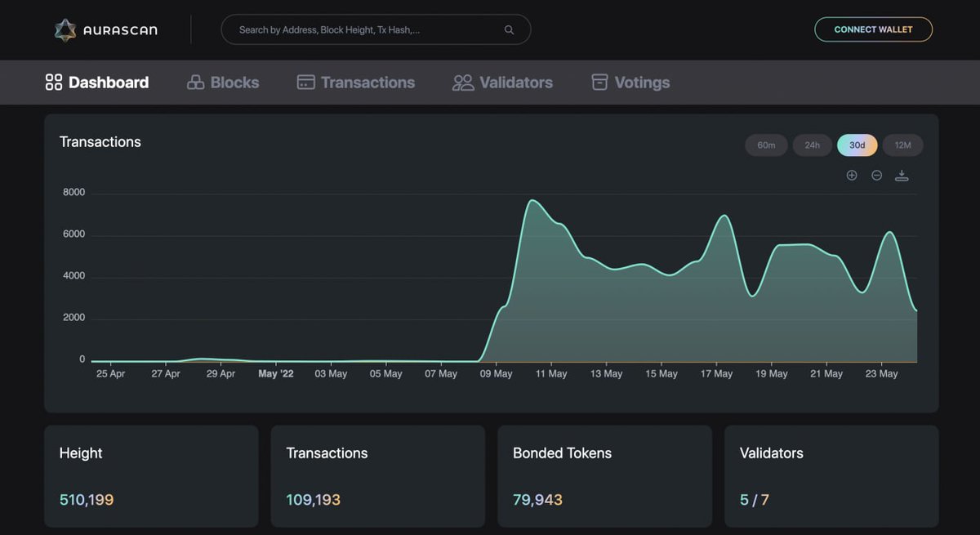The width and height of the screenshot is (980, 535).
Task: Click the Bonded Tokens card label
Action: point(562,453)
